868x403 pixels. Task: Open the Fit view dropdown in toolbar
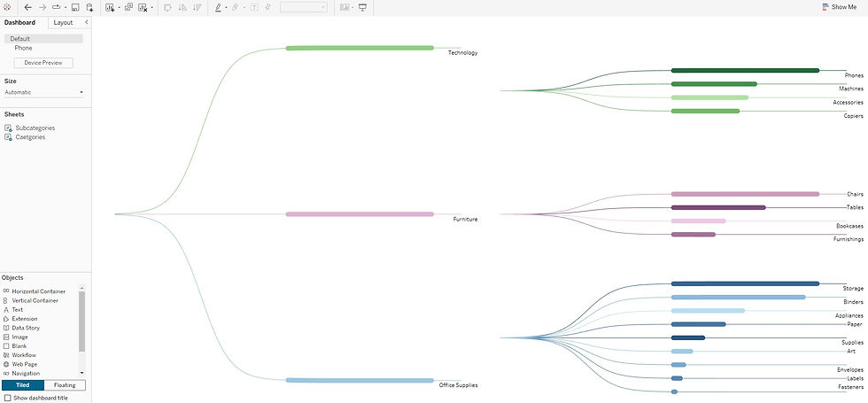tap(303, 7)
